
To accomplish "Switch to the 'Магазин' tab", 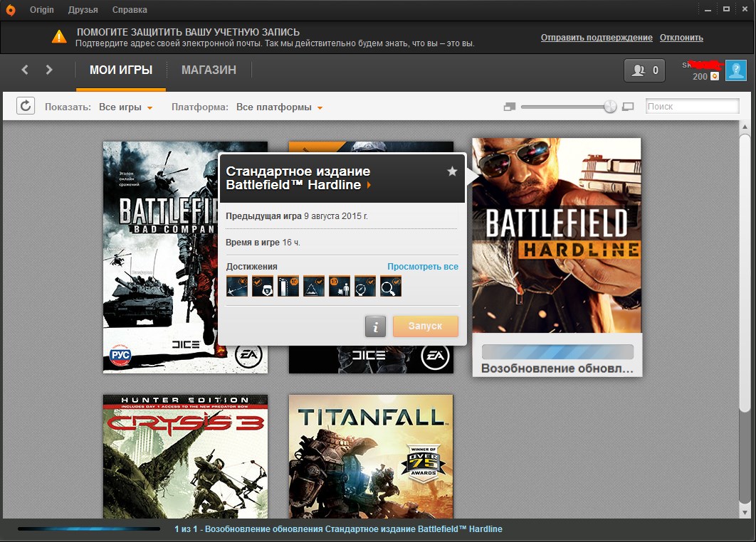I will coord(209,70).
